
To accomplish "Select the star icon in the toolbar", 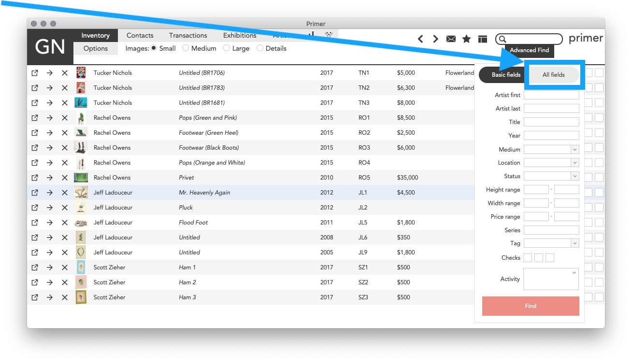I will point(466,39).
